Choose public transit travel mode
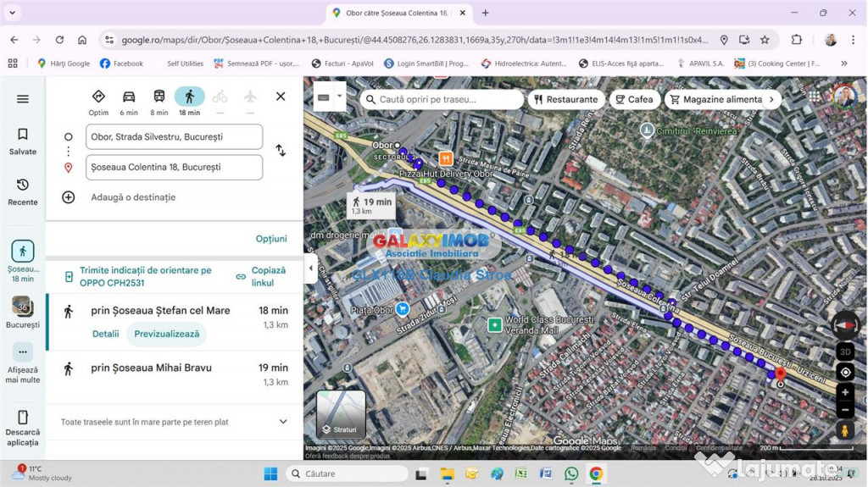 point(159,97)
